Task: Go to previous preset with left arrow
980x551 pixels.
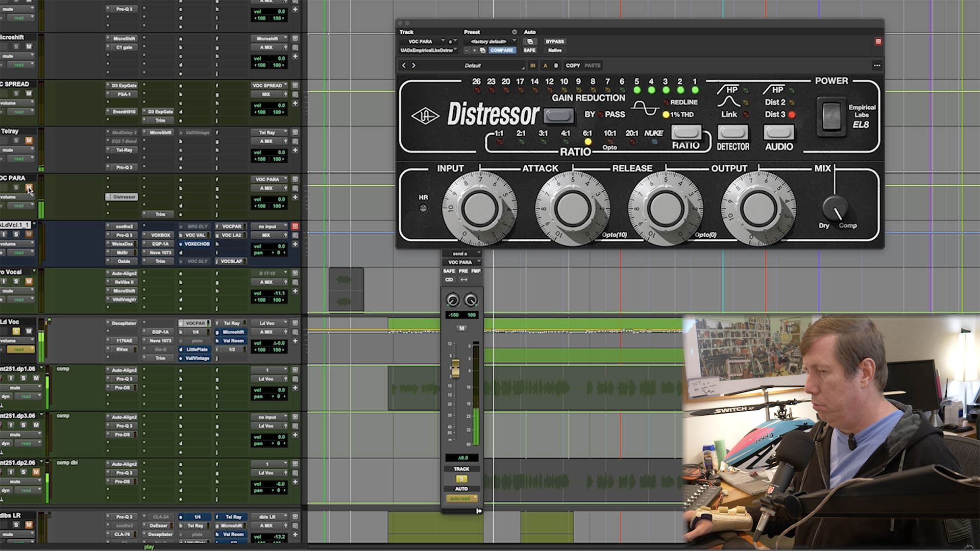Action: (404, 65)
